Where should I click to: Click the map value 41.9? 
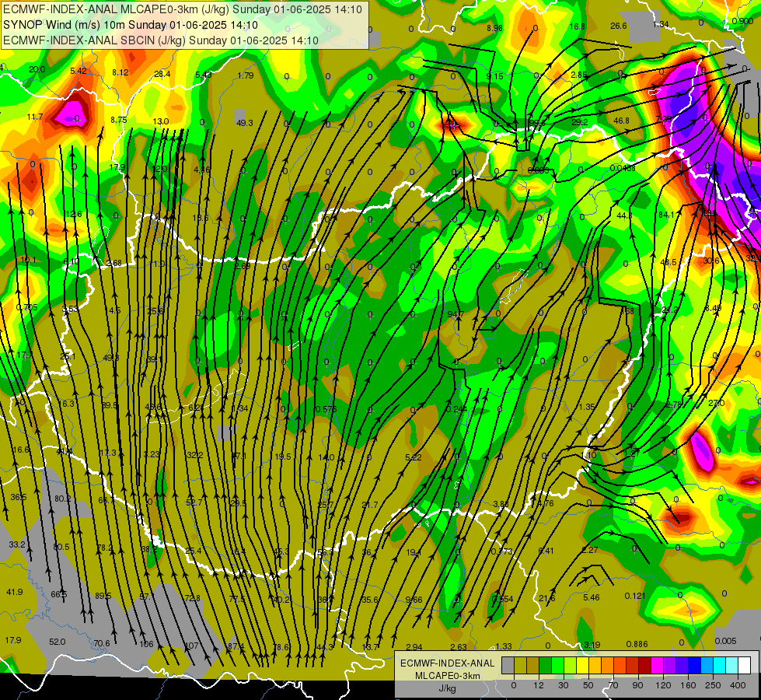click(x=15, y=592)
